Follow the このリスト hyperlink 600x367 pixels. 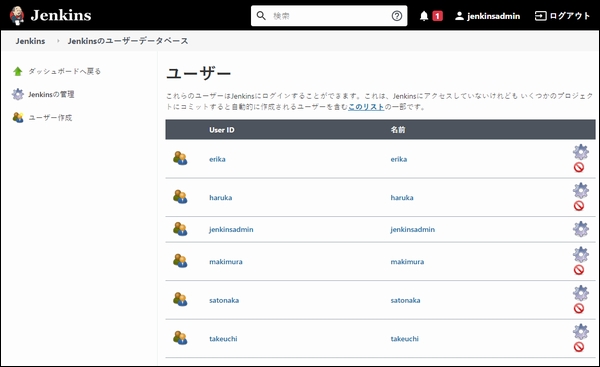[366, 107]
